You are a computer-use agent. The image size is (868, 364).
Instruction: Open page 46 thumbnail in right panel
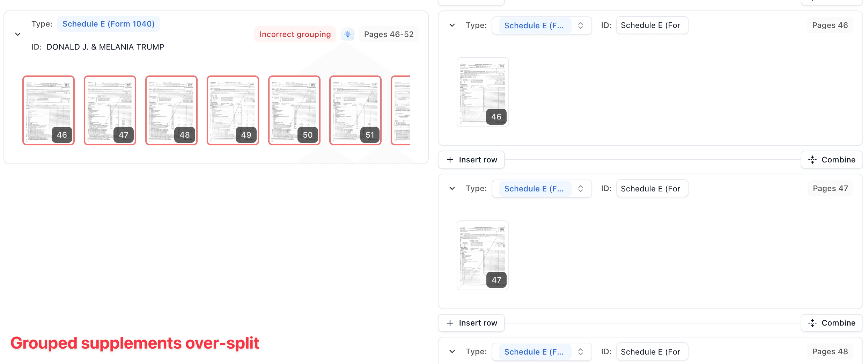483,92
